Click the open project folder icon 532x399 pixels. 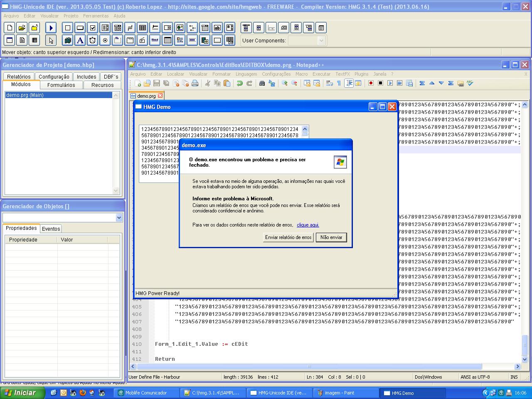(22, 28)
